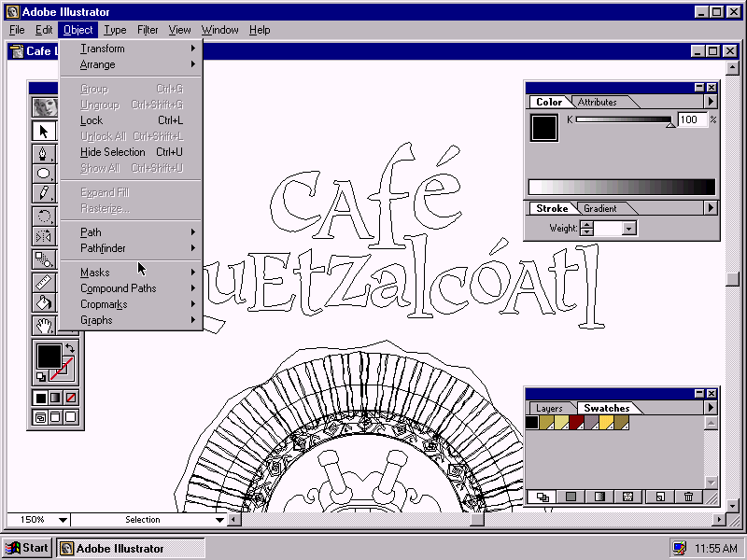Click the New Swatch button in Swatches palette

click(x=660, y=497)
